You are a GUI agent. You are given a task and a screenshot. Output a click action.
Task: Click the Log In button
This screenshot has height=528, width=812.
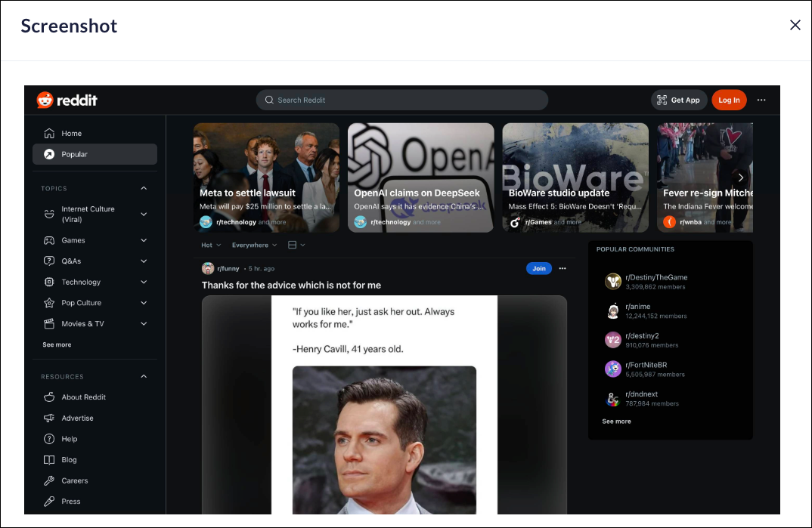(x=729, y=100)
